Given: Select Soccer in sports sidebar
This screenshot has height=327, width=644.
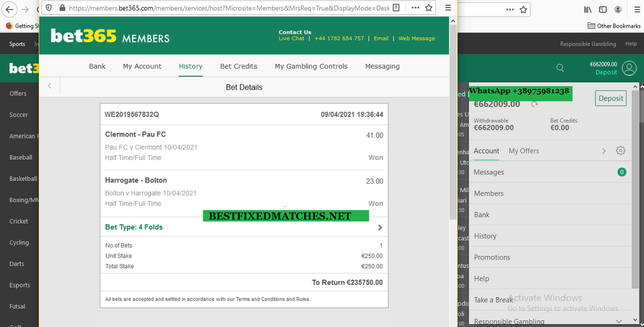Looking at the screenshot, I should [19, 115].
